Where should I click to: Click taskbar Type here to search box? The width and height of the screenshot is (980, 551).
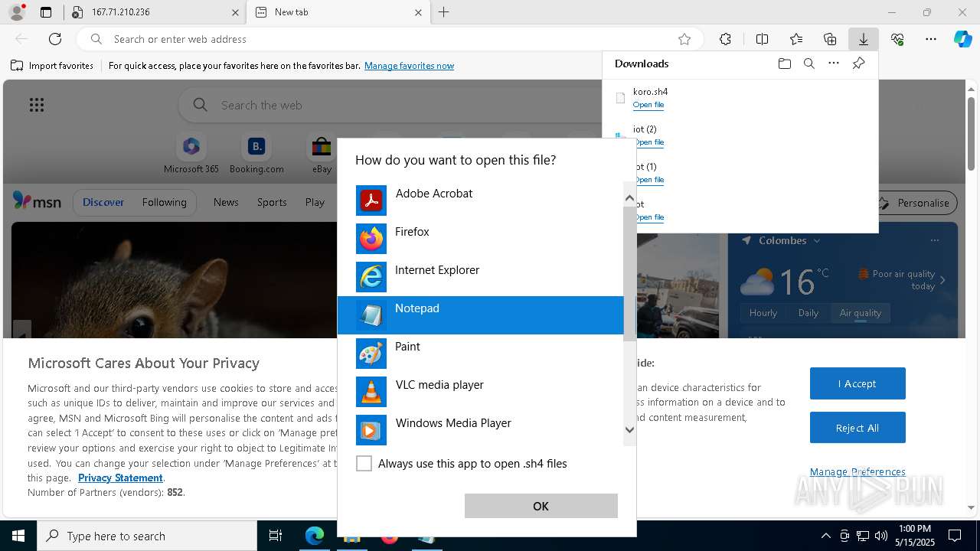[147, 536]
